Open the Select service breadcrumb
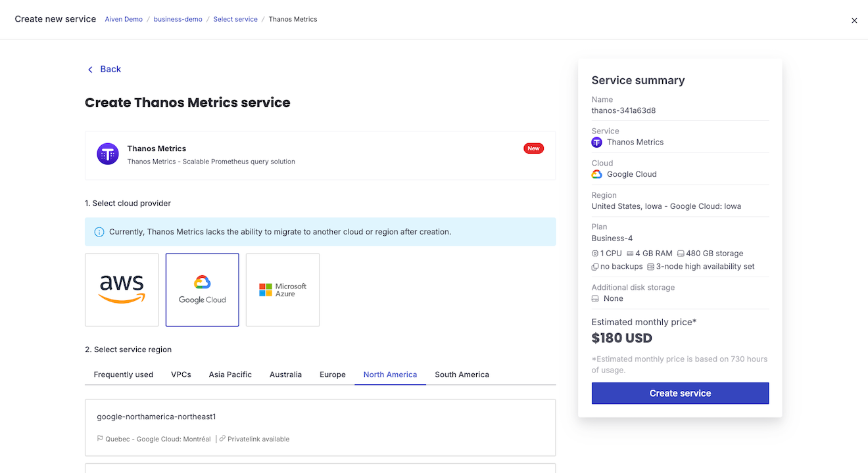The image size is (868, 473). point(235,19)
